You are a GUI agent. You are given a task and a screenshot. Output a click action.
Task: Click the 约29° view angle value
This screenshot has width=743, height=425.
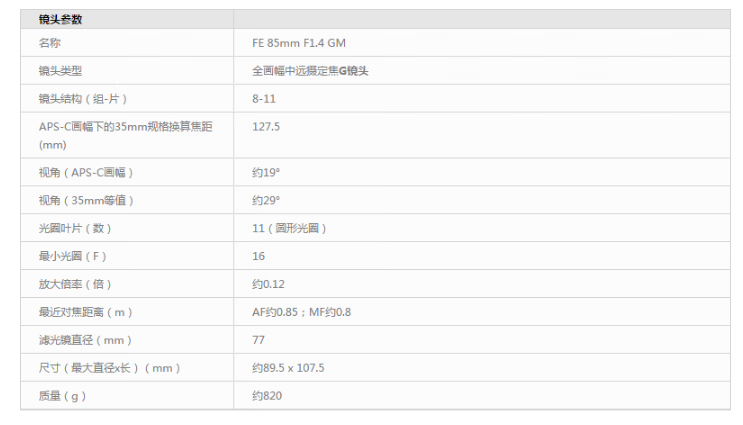[266, 200]
